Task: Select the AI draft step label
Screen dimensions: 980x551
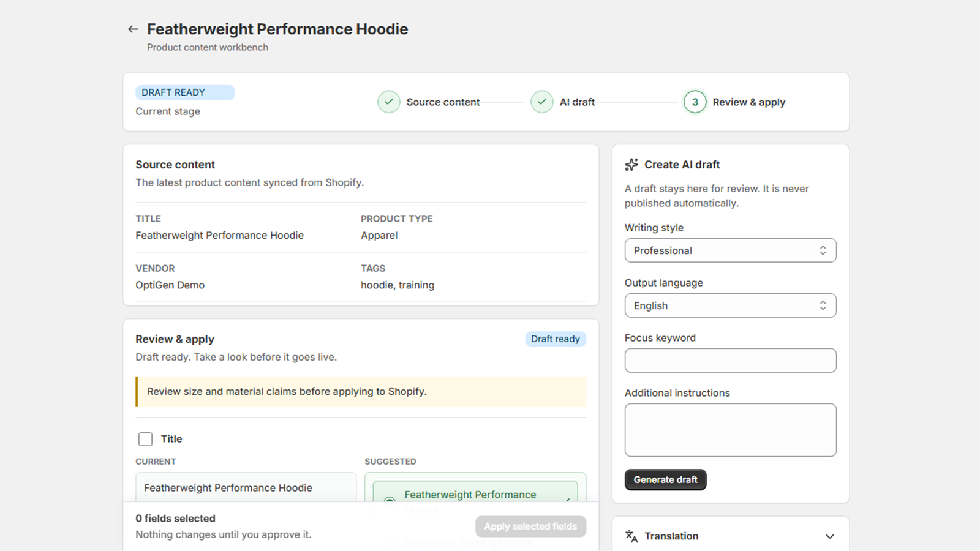Action: [578, 102]
